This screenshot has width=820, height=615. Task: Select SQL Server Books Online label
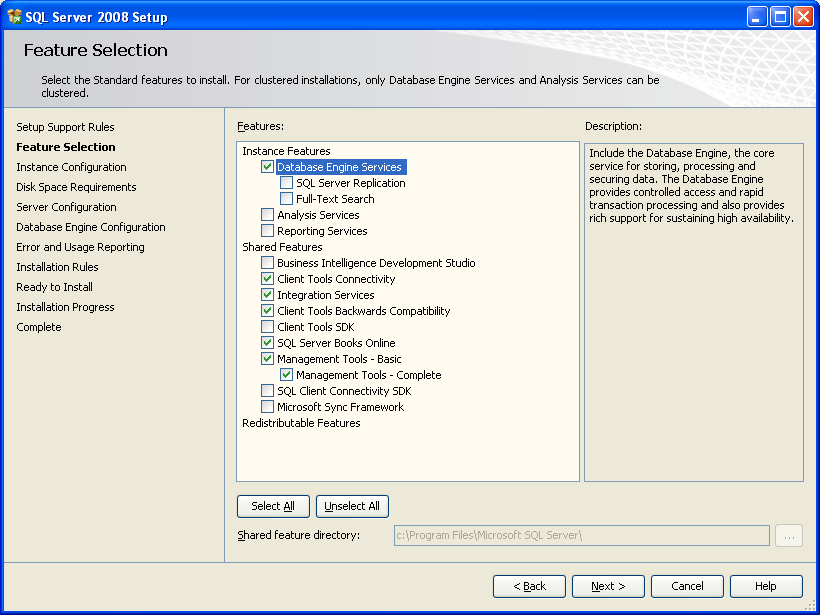[336, 343]
